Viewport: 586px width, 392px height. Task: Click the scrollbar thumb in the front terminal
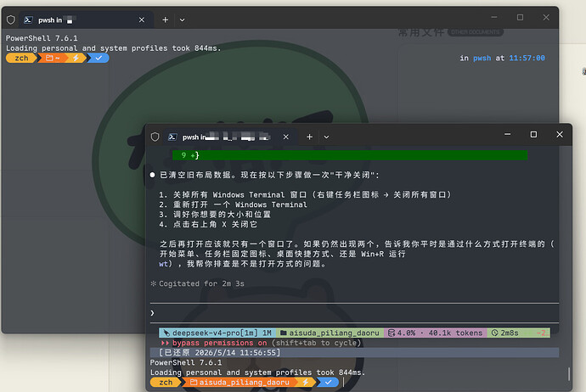pos(569,374)
